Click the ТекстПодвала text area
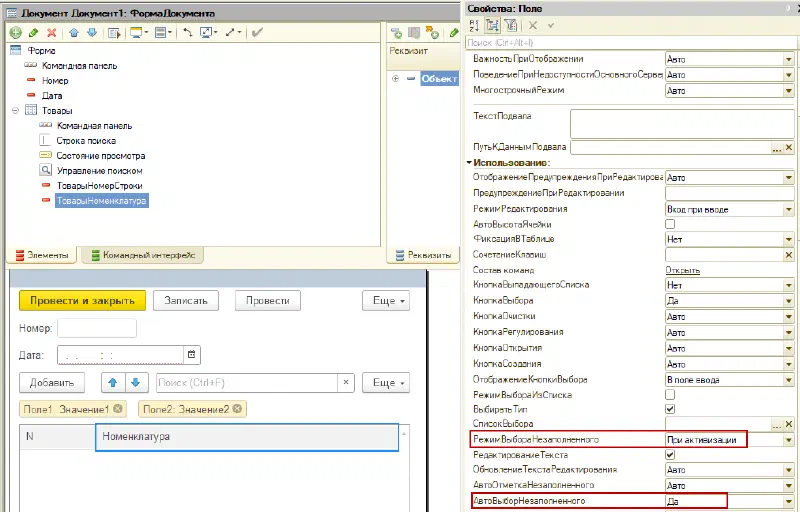Viewport: 800px width, 512px height. coord(682,123)
